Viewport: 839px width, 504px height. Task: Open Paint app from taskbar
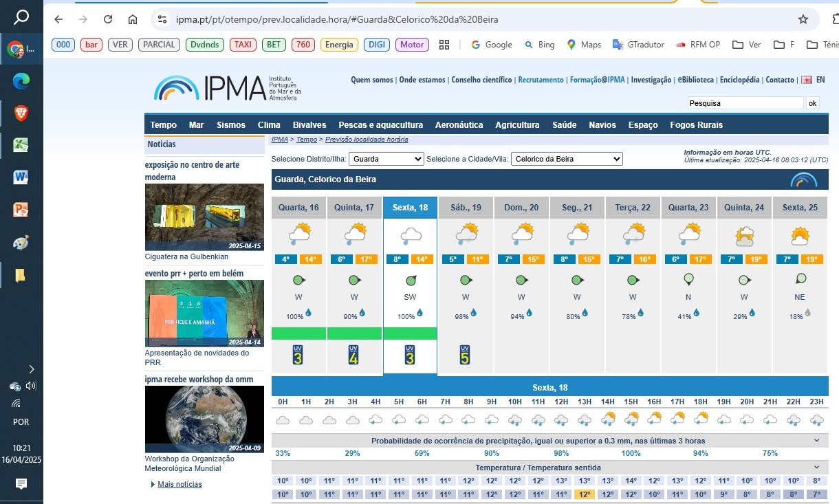click(21, 243)
